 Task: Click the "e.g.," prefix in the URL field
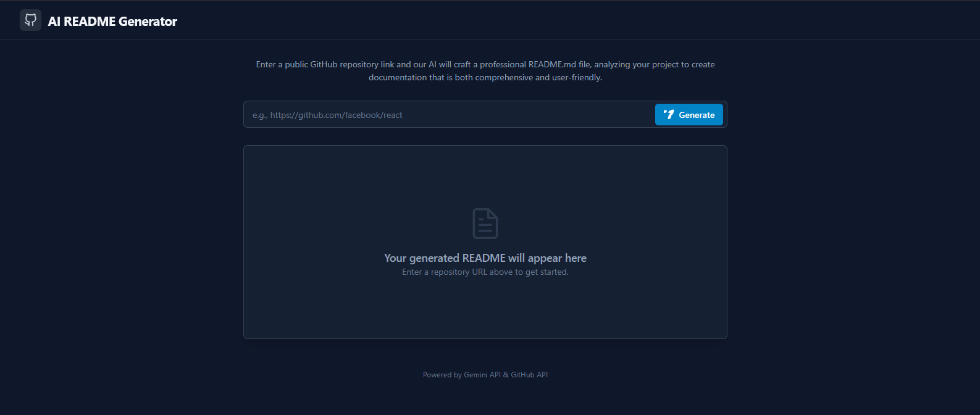click(x=260, y=115)
